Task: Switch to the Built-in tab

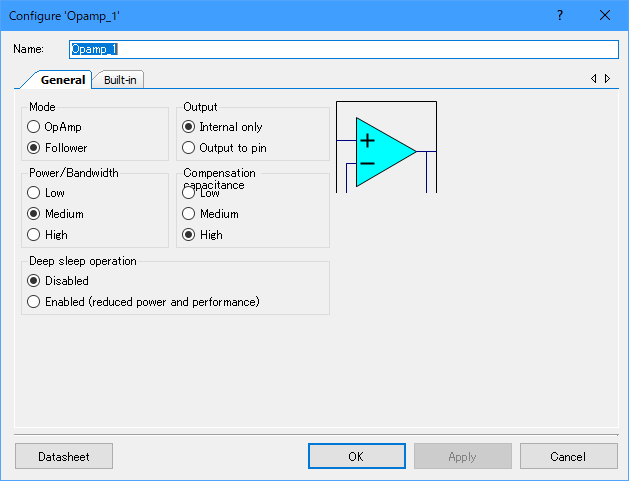Action: (120, 80)
